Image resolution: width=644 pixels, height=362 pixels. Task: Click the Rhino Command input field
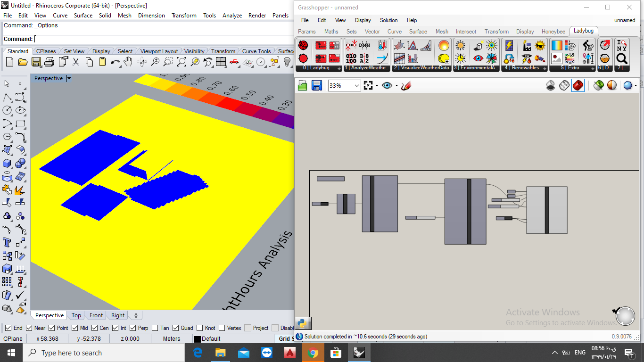pyautogui.click(x=163, y=39)
